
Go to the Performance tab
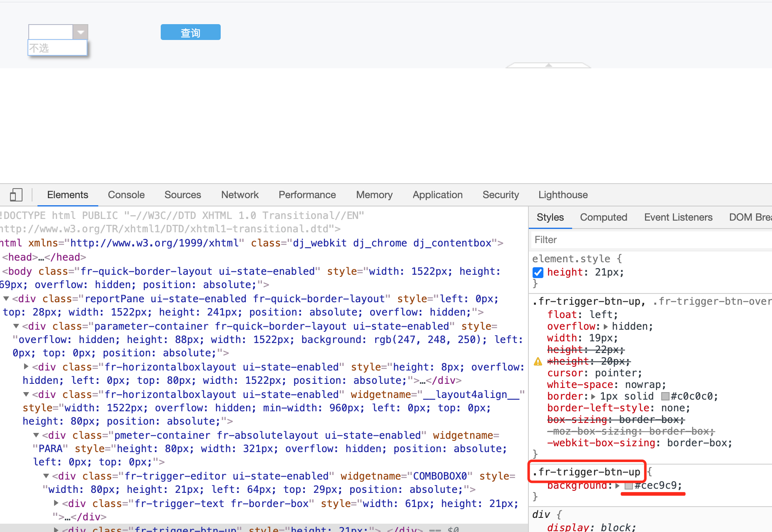pos(307,195)
